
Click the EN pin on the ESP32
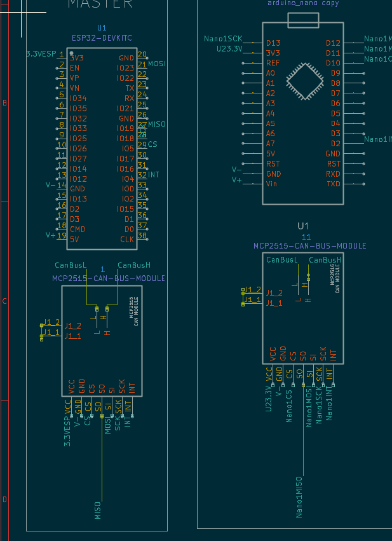click(74, 68)
